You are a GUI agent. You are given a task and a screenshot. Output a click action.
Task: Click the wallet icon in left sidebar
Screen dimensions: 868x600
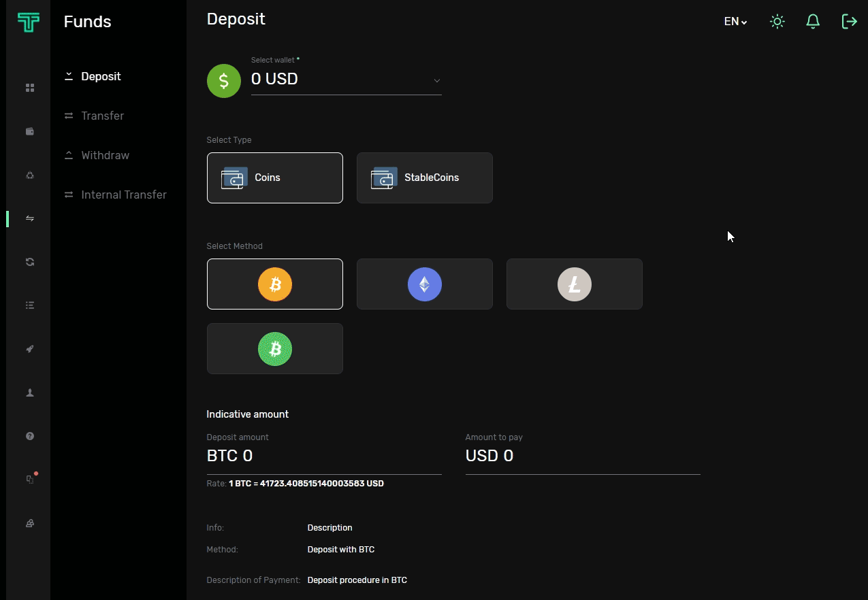click(x=29, y=131)
